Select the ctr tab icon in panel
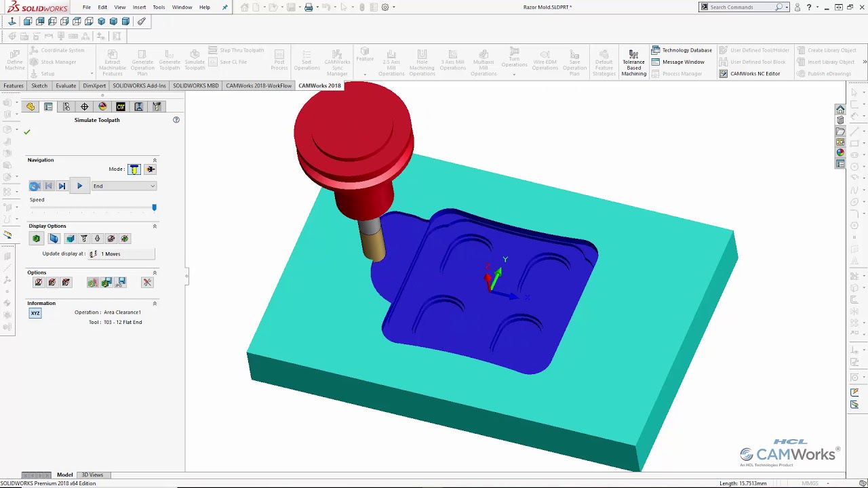This screenshot has height=488, width=868. click(x=121, y=106)
